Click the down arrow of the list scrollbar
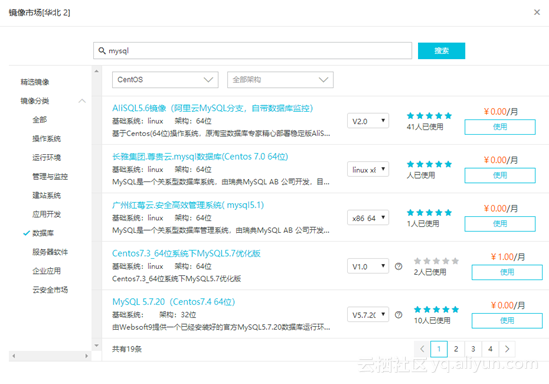549x384 pixels. click(97, 345)
